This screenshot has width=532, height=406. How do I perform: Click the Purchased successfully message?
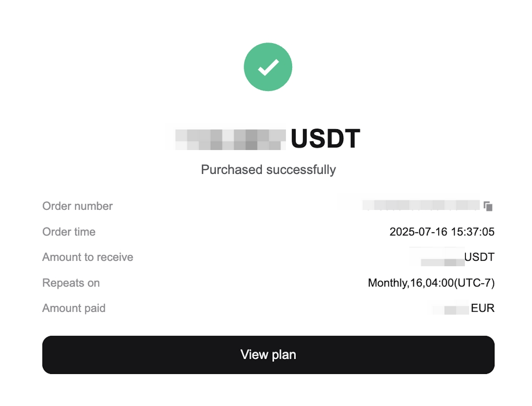click(x=268, y=170)
